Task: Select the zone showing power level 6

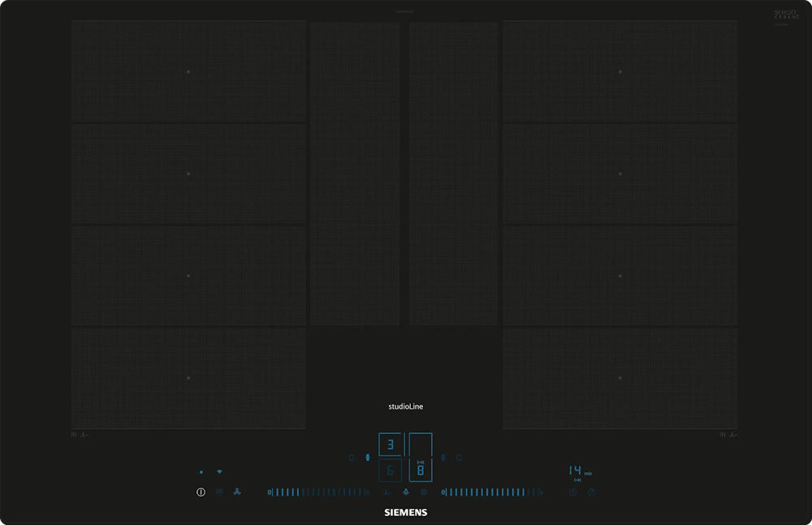Action: click(x=391, y=470)
